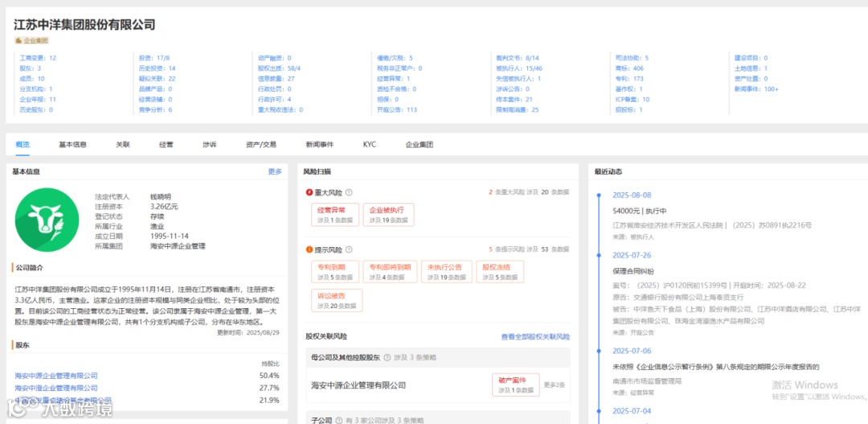Screen dimensions: 868x424
Task: Click the 2025-07-26 timeline entry date
Action: pos(632,255)
